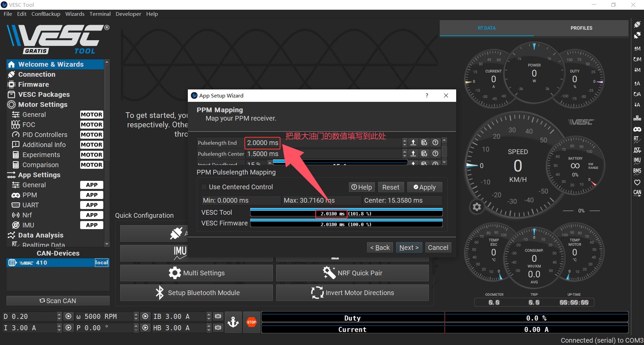Viewport: 644px width, 345px height.
Task: Click the Help button in wizard
Action: [x=362, y=187]
